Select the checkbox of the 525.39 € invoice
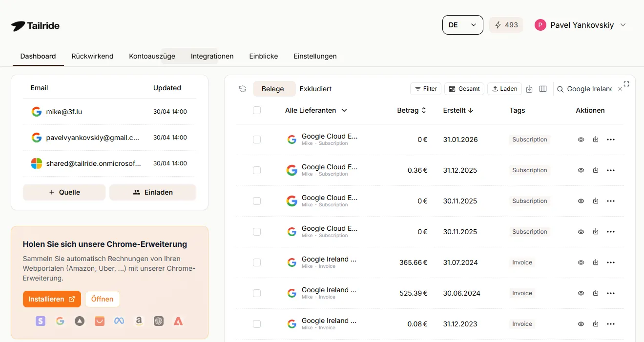This screenshot has height=342, width=644. (x=257, y=293)
